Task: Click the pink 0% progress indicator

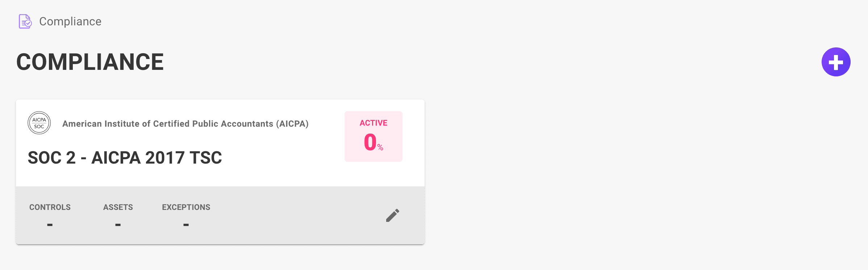Action: pyautogui.click(x=373, y=142)
